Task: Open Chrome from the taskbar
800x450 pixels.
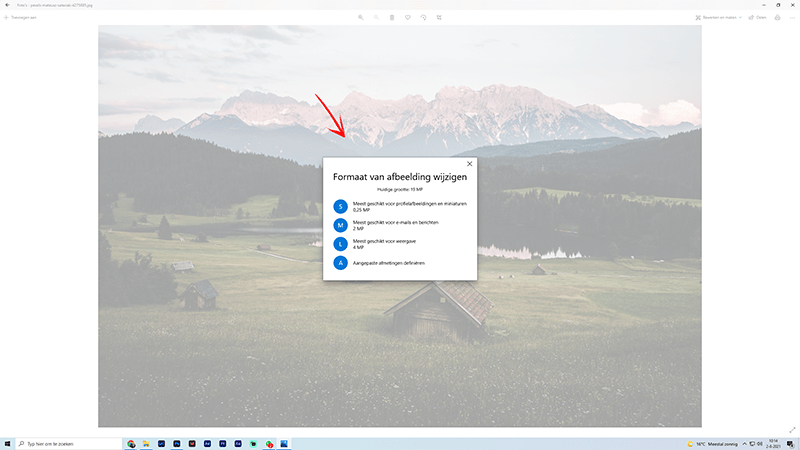Action: pos(131,444)
